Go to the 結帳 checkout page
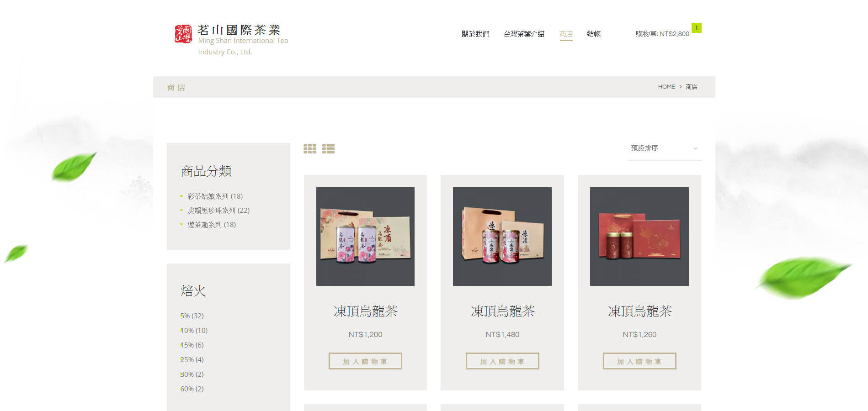Screen dimensions: 868x411 click(x=594, y=34)
